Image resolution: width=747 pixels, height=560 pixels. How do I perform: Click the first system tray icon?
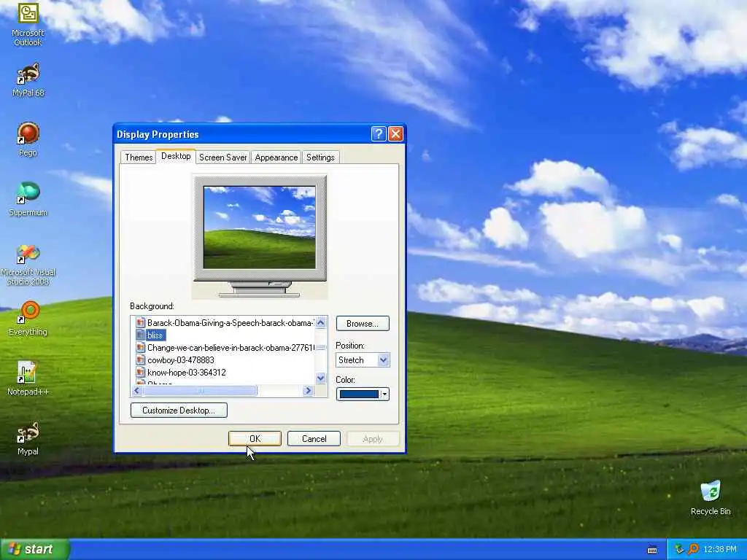[x=679, y=549]
